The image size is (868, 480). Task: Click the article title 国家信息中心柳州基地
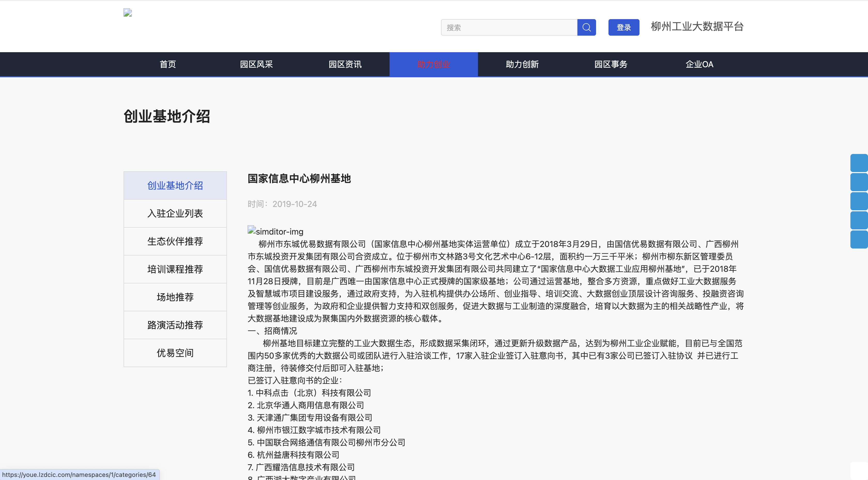(x=299, y=179)
